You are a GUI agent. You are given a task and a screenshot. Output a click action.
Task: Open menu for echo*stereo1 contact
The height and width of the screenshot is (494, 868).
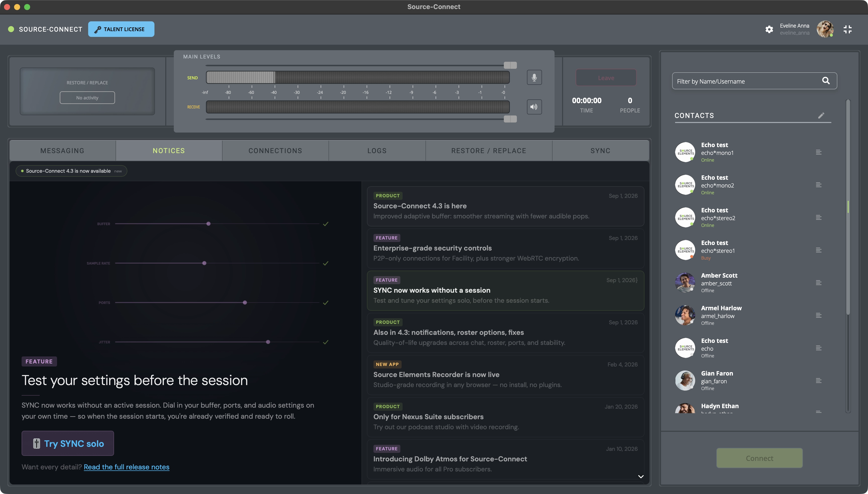click(x=819, y=250)
